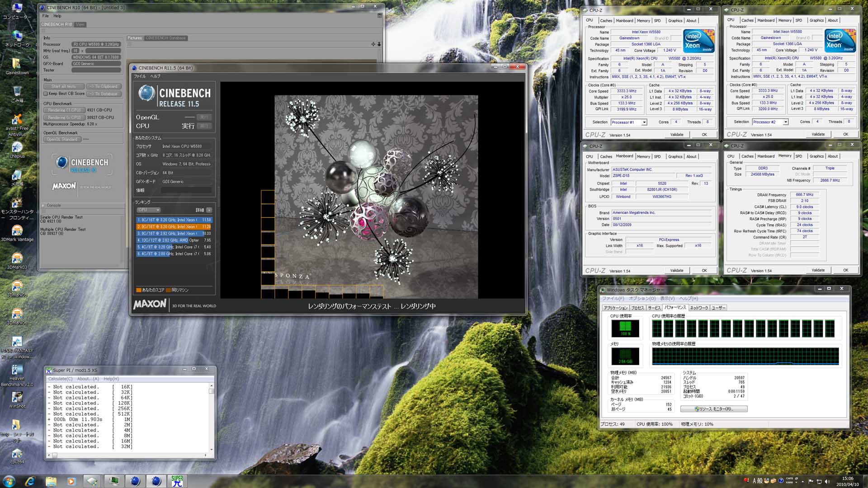Open Processor #2 selection dropdown

coord(785,122)
